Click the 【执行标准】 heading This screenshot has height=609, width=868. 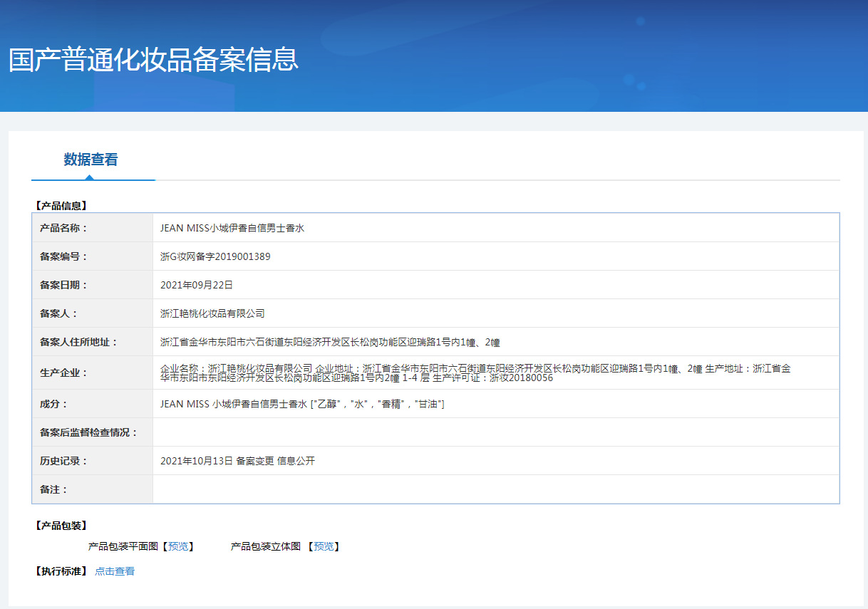61,571
